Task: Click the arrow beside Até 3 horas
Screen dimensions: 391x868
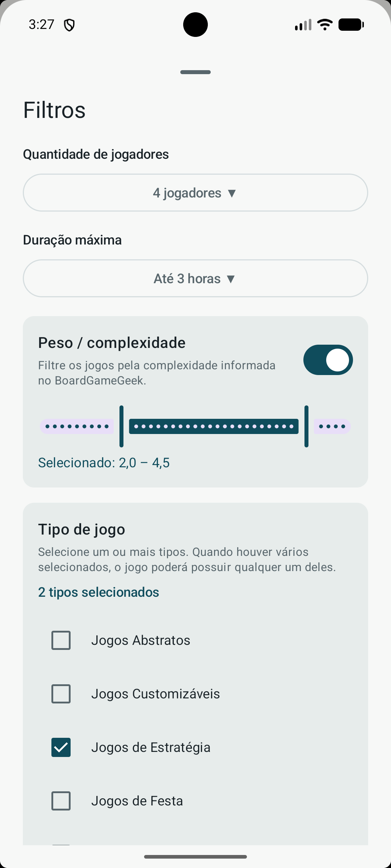Action: (x=231, y=279)
